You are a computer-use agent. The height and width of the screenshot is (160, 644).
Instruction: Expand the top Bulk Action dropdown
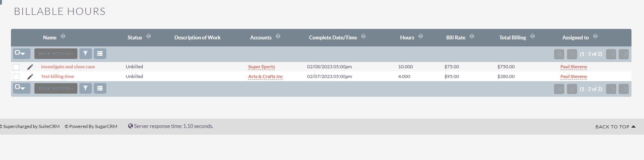56,53
